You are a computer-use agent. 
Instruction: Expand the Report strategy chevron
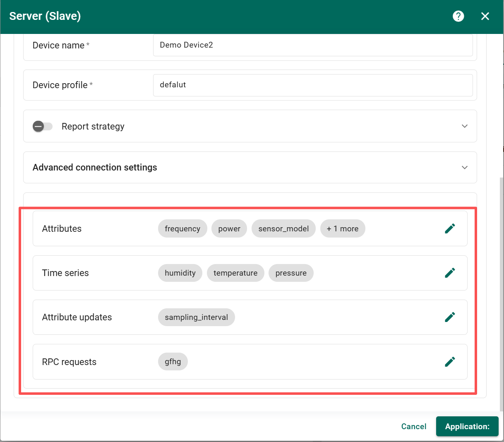[464, 126]
